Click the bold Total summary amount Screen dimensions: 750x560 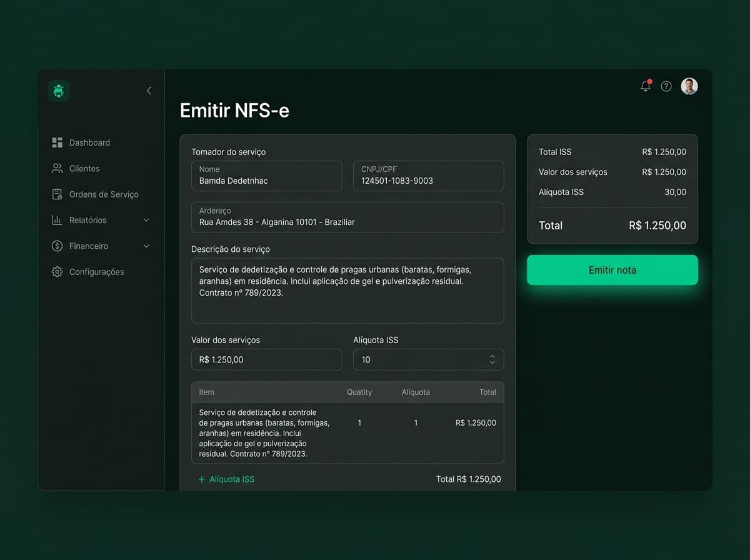click(657, 226)
